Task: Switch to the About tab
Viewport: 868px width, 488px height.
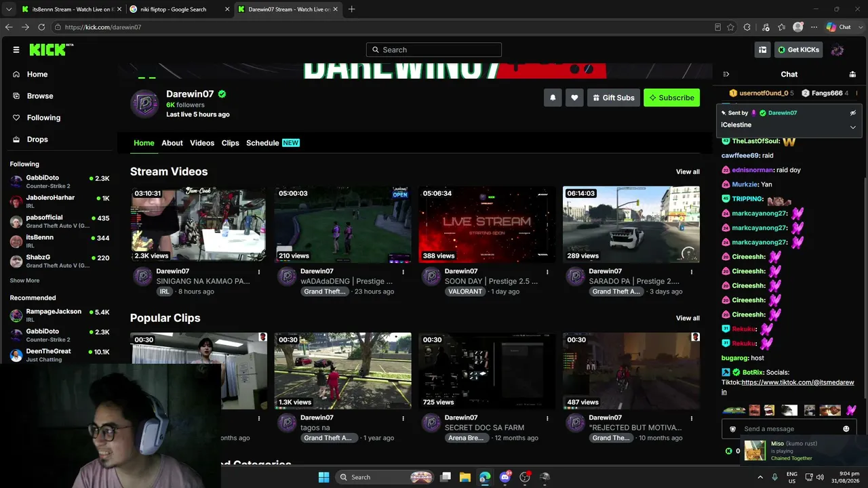Action: click(x=172, y=143)
